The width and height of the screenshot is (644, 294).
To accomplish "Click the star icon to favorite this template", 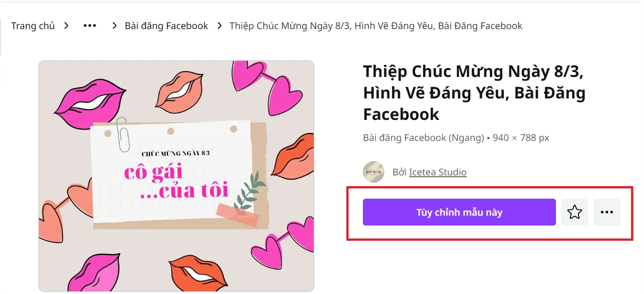I will (575, 212).
